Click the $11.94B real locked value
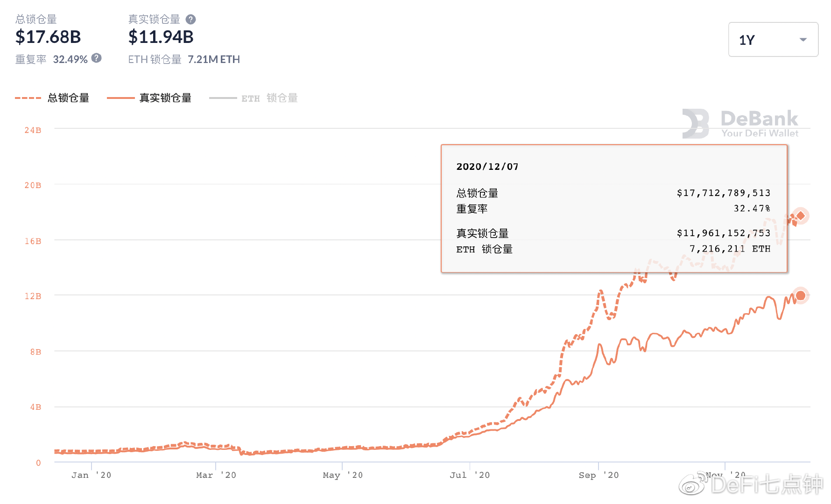Viewport: 831px width, 504px height. pyautogui.click(x=161, y=37)
